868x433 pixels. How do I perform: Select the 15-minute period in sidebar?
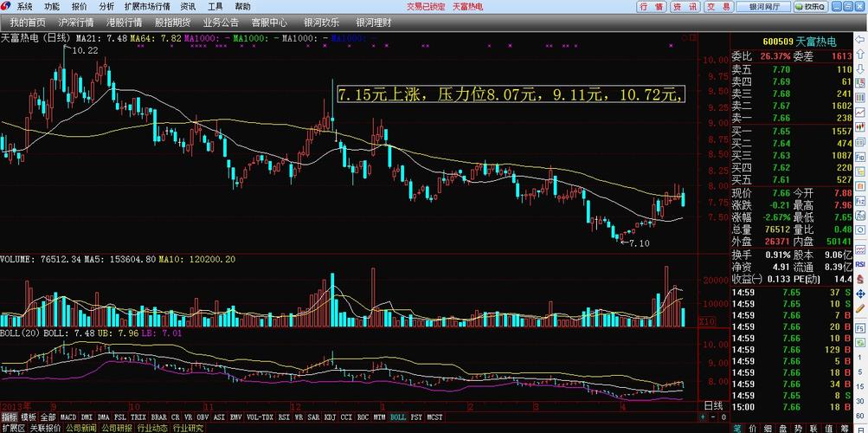pos(860,385)
